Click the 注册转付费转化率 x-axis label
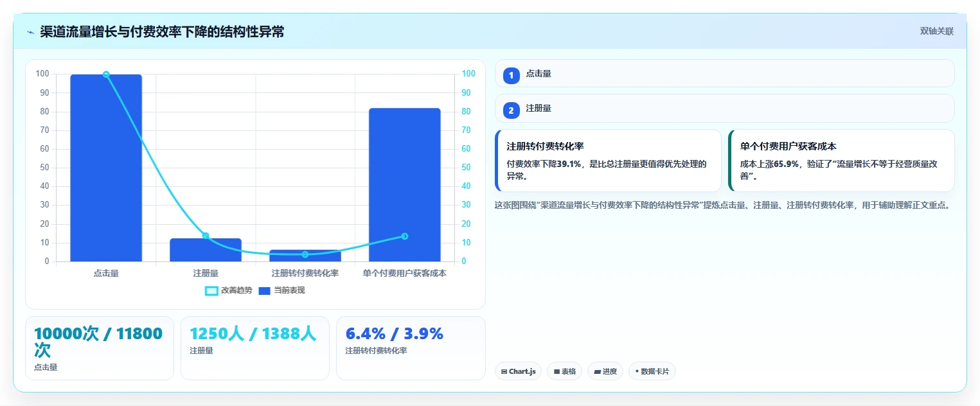 pyautogui.click(x=305, y=273)
